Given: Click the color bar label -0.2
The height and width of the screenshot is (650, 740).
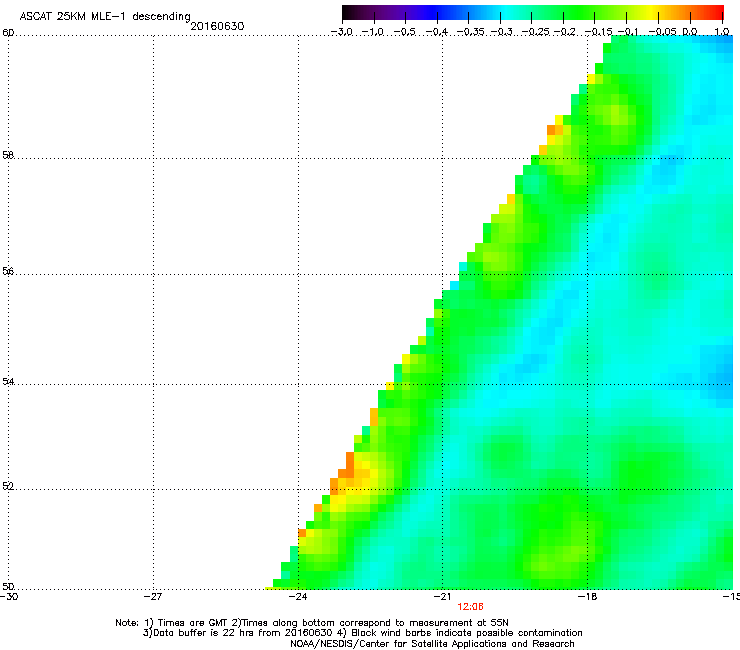Looking at the screenshot, I should point(565,32).
